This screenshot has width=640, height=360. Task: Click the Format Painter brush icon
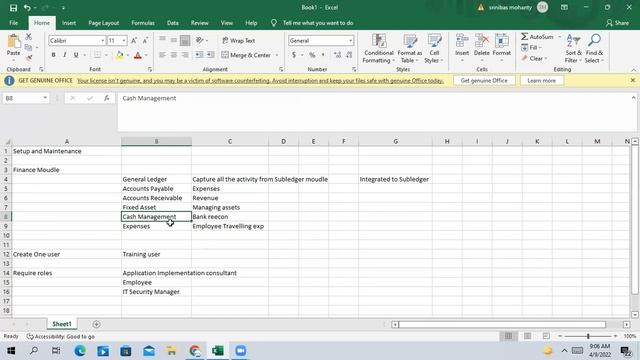[29, 58]
